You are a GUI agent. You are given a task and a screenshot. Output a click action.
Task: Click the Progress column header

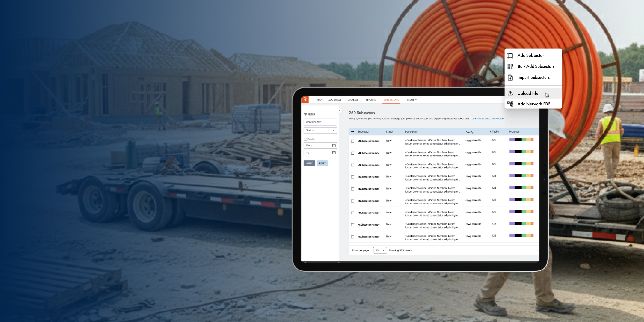tap(514, 132)
